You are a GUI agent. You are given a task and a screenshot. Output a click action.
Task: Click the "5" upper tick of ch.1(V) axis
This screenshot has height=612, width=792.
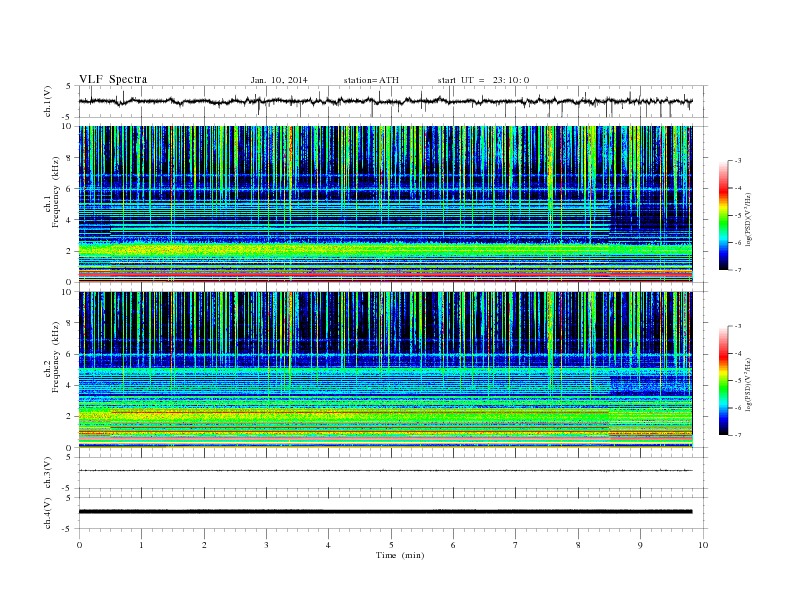[x=69, y=86]
